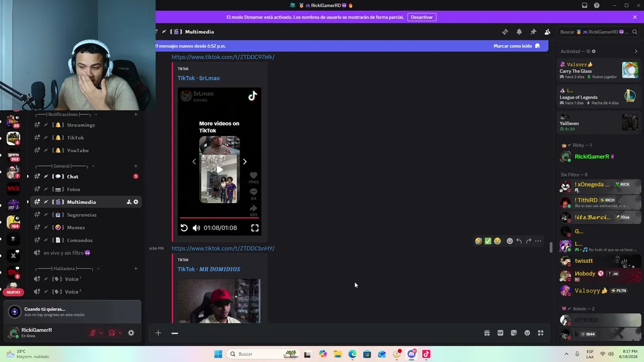Collapse the Notificaciones category
The image size is (644, 362).
coord(65,115)
